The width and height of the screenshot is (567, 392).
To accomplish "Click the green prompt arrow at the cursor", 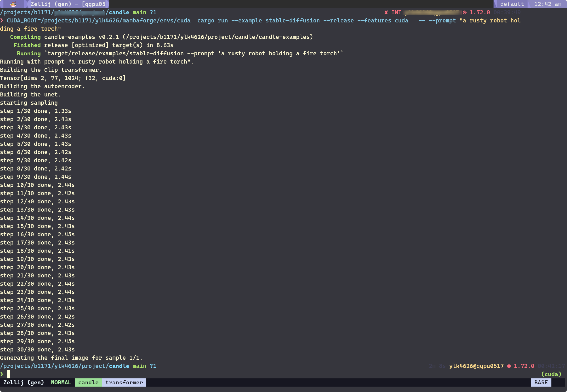I will pos(2,374).
